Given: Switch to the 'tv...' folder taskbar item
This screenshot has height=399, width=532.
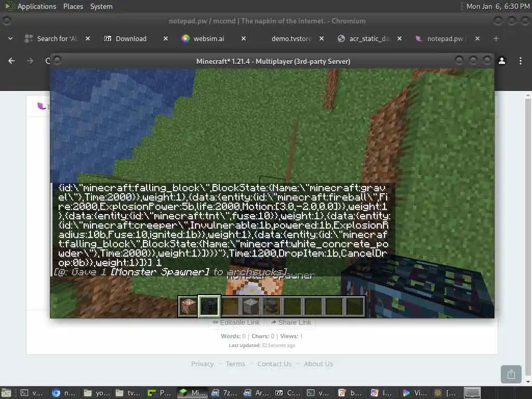Looking at the screenshot, I should [128, 393].
